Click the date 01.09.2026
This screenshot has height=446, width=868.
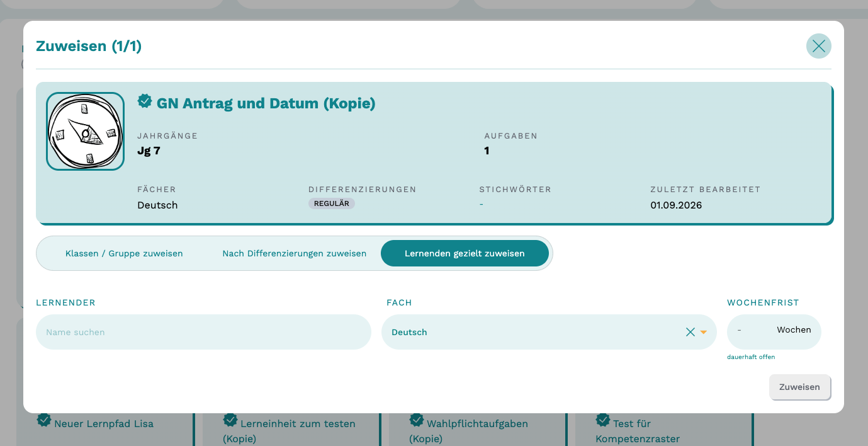tap(676, 205)
